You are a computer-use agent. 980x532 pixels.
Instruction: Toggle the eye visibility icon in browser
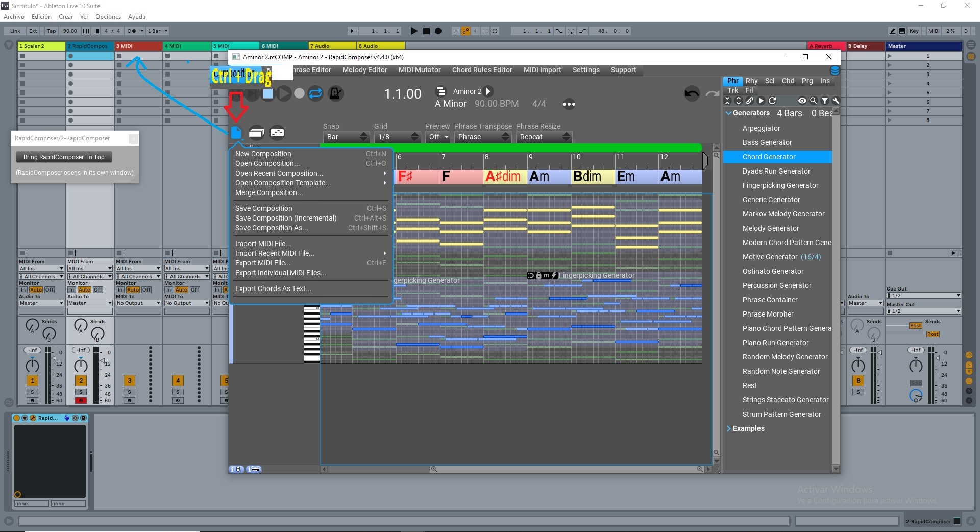tap(802, 101)
